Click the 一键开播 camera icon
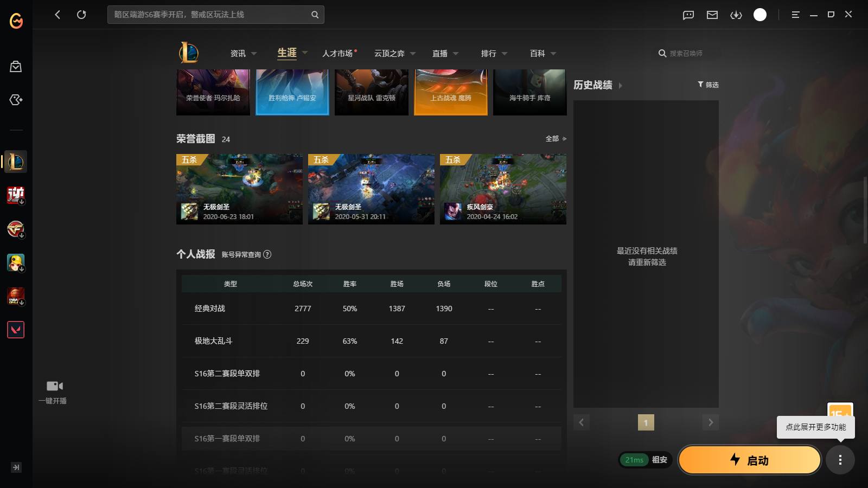Image resolution: width=868 pixels, height=488 pixels. 54,386
